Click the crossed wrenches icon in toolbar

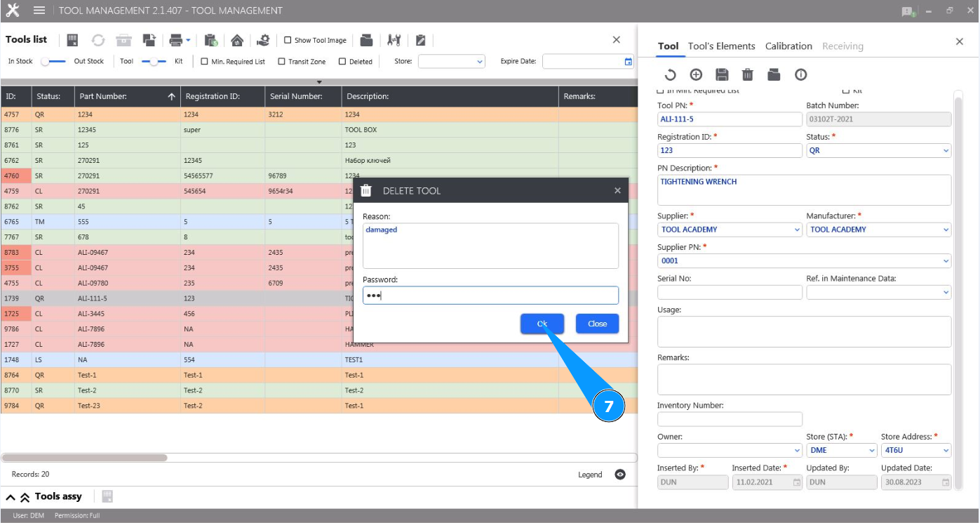click(x=394, y=40)
